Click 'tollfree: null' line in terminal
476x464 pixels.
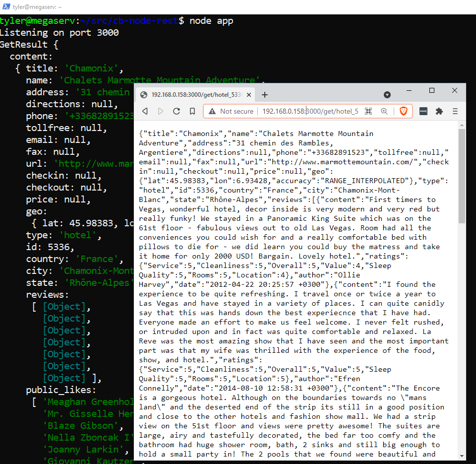66,128
